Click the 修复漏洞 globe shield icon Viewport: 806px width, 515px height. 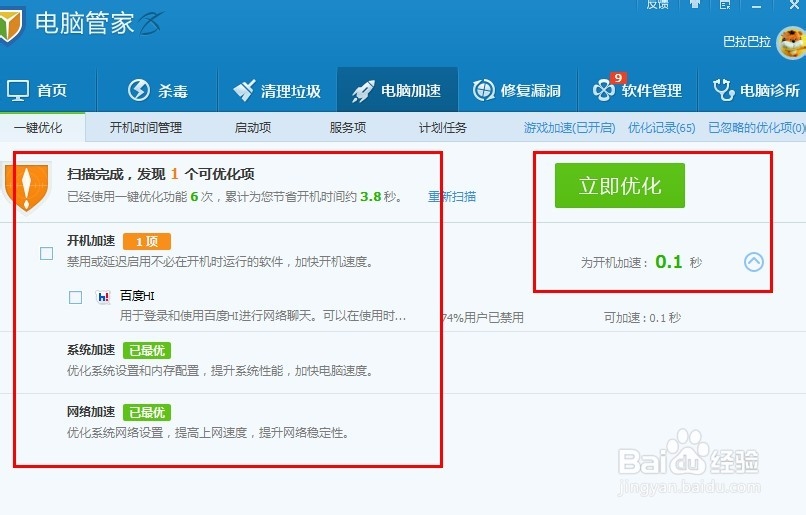pos(483,90)
